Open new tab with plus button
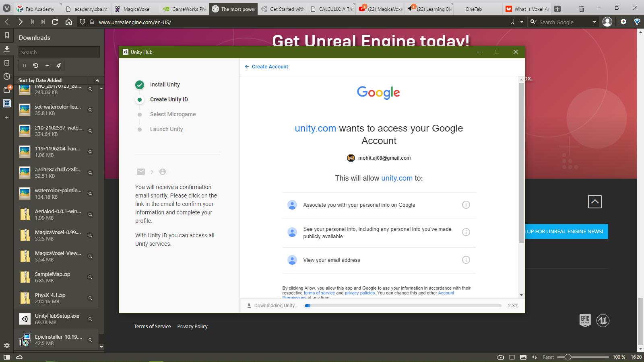Viewport: 644px width, 362px height. coord(557,8)
